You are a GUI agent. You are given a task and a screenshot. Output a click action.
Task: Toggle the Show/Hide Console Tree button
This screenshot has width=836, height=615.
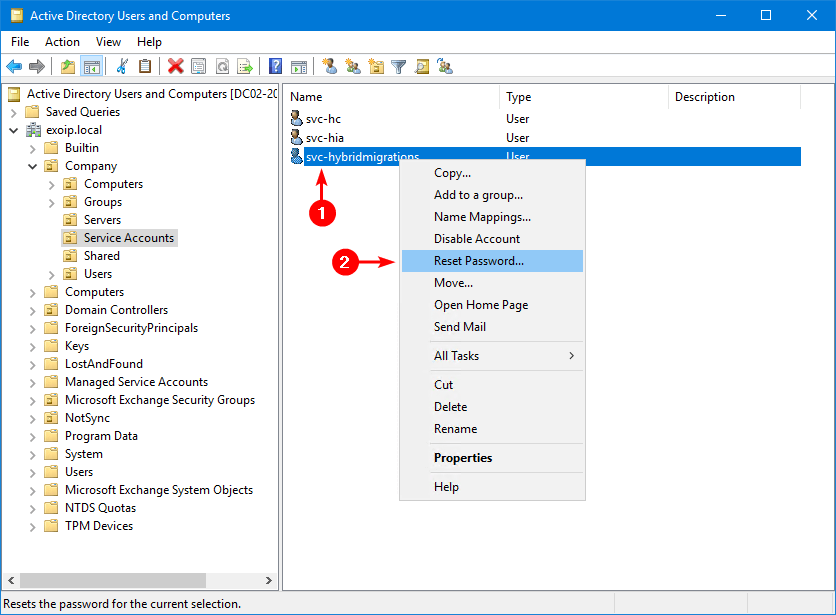pos(92,67)
